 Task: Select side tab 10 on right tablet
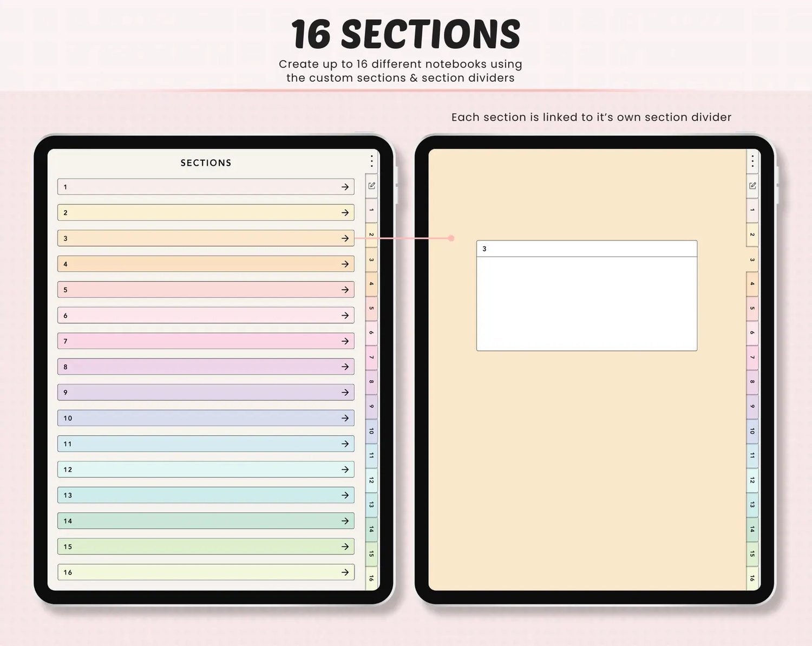click(x=752, y=432)
